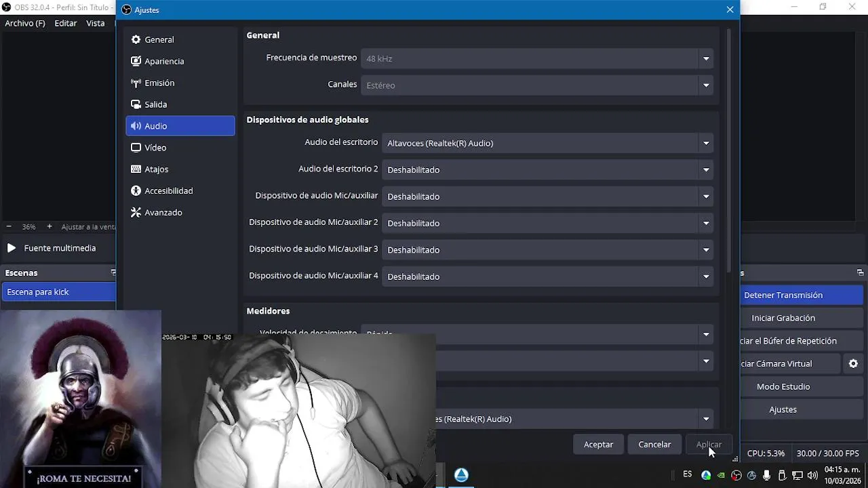Close the Ajustes dialog with the X
This screenshot has height=488, width=868.
[x=730, y=9]
